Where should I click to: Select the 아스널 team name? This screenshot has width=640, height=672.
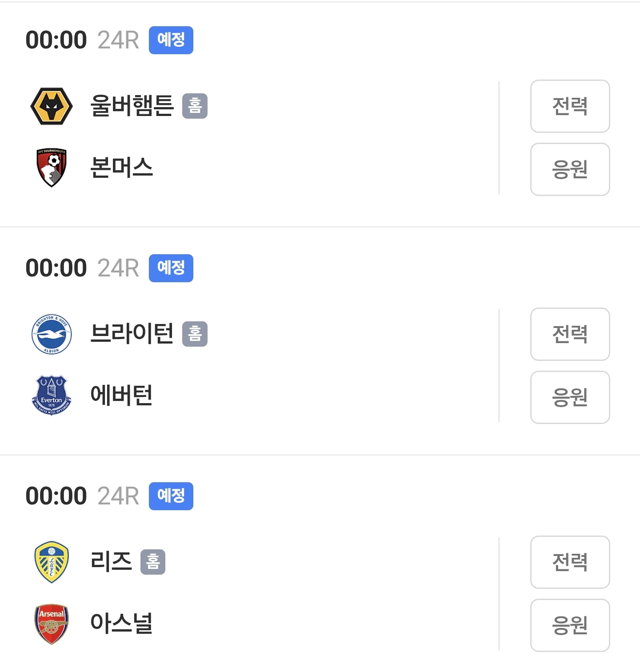point(121,623)
